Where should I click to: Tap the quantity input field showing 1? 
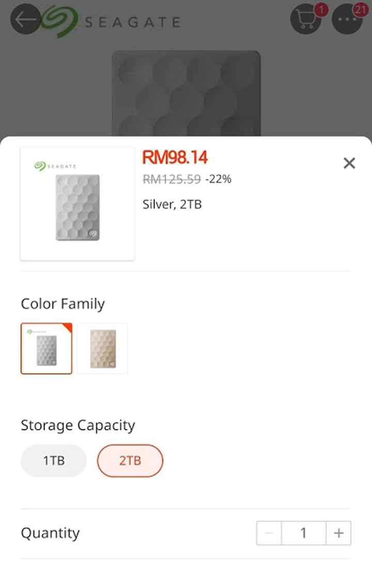(303, 533)
